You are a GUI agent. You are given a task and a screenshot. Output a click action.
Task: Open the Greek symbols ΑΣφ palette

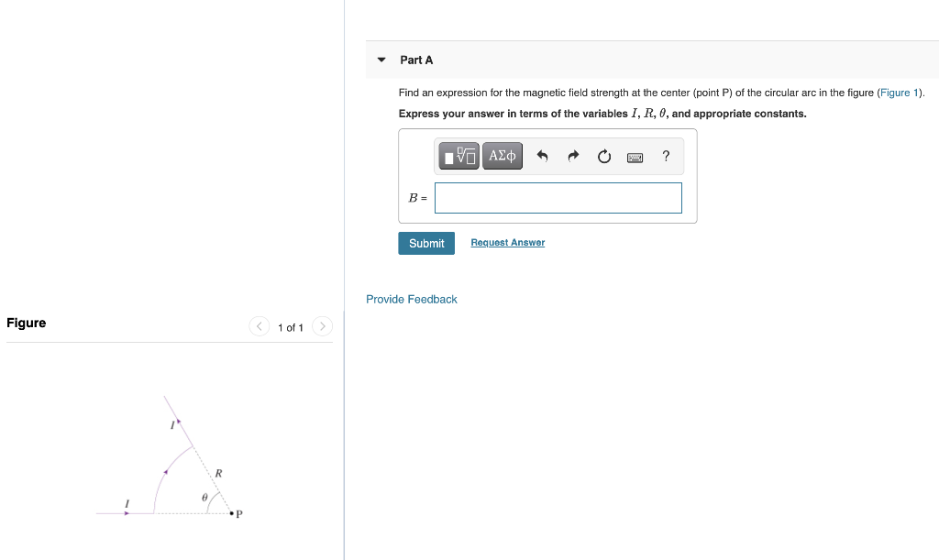click(x=502, y=156)
